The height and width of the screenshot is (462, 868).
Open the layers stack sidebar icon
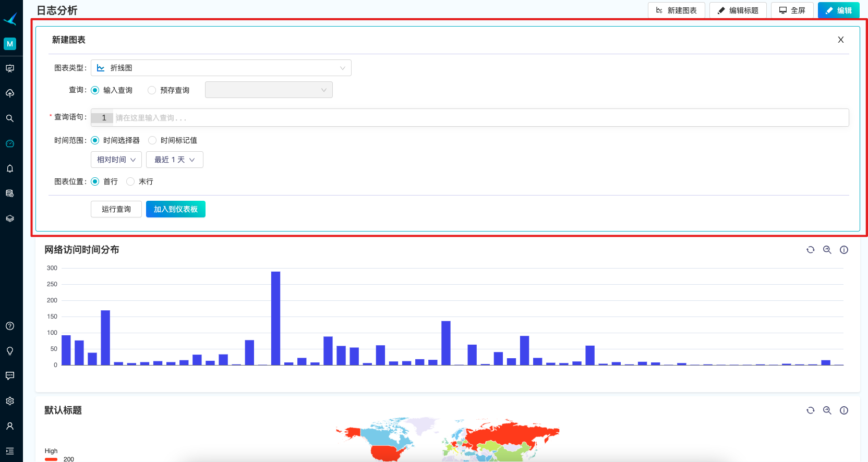click(x=10, y=218)
